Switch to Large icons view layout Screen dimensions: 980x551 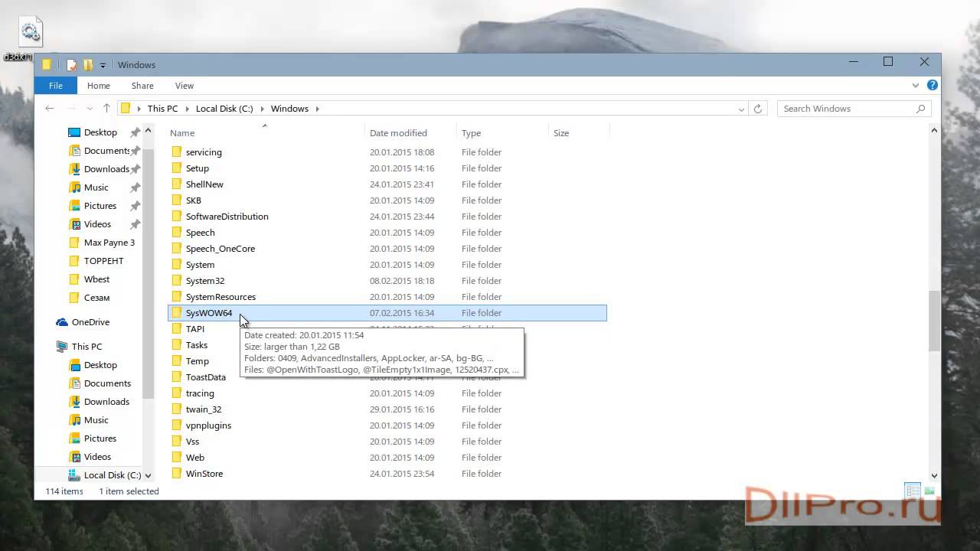click(x=929, y=491)
